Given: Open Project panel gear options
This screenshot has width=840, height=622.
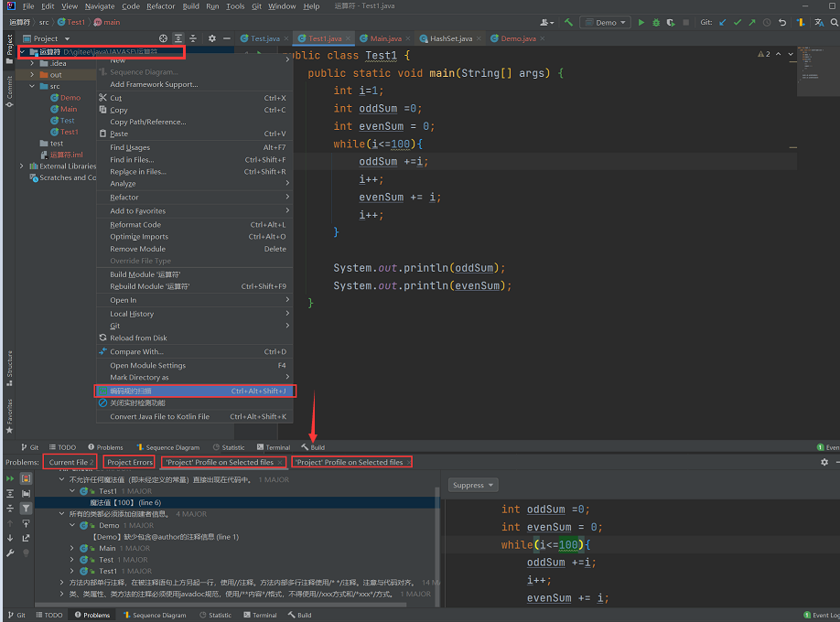Looking at the screenshot, I should 212,38.
